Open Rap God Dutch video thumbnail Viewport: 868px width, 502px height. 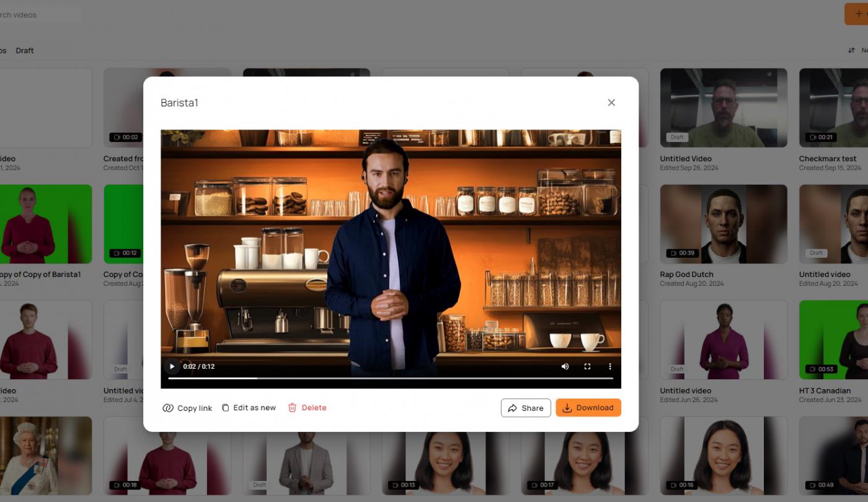pos(724,224)
